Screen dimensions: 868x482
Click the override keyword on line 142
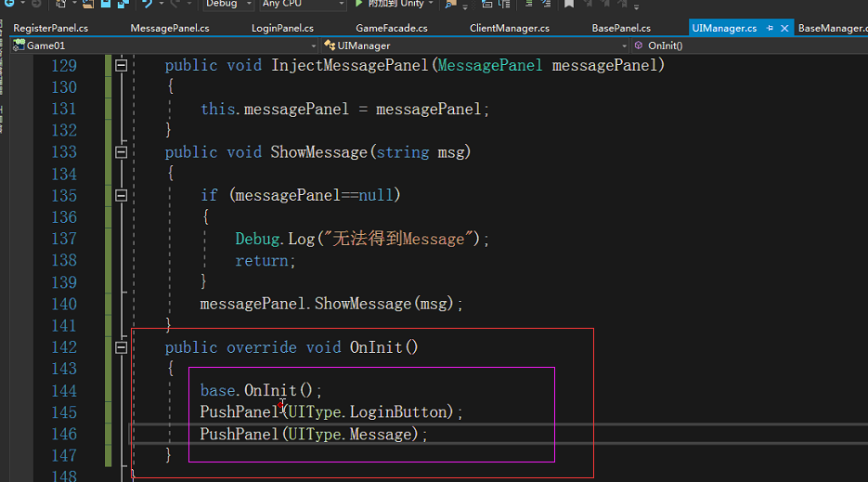tap(262, 347)
